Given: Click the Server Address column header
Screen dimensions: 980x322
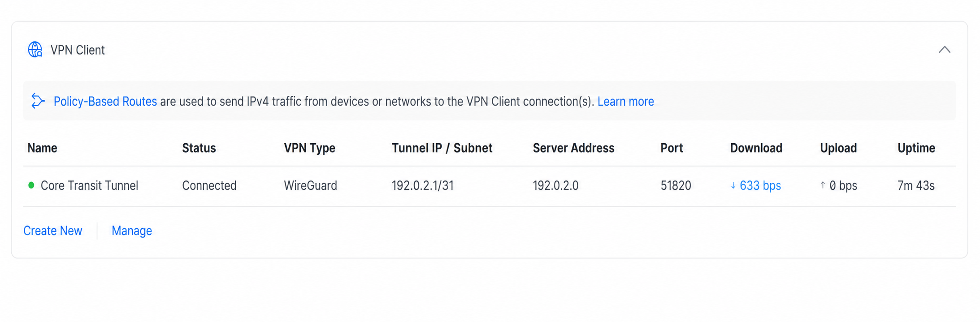Looking at the screenshot, I should pos(573,148).
